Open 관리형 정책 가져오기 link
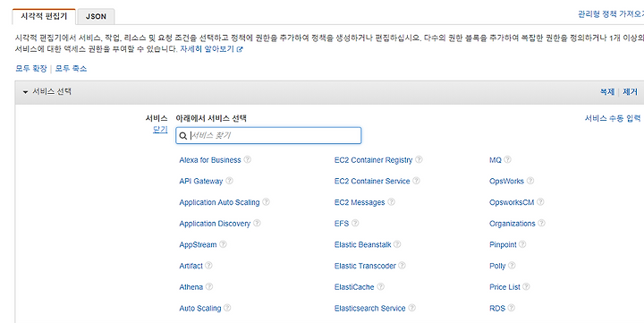Screen dimensions: 644x323 pyautogui.click(x=611, y=14)
